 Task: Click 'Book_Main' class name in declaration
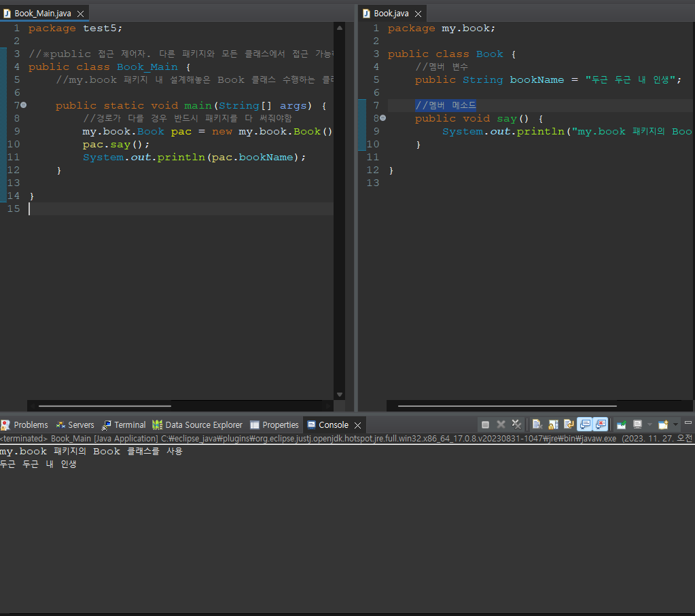coord(147,67)
